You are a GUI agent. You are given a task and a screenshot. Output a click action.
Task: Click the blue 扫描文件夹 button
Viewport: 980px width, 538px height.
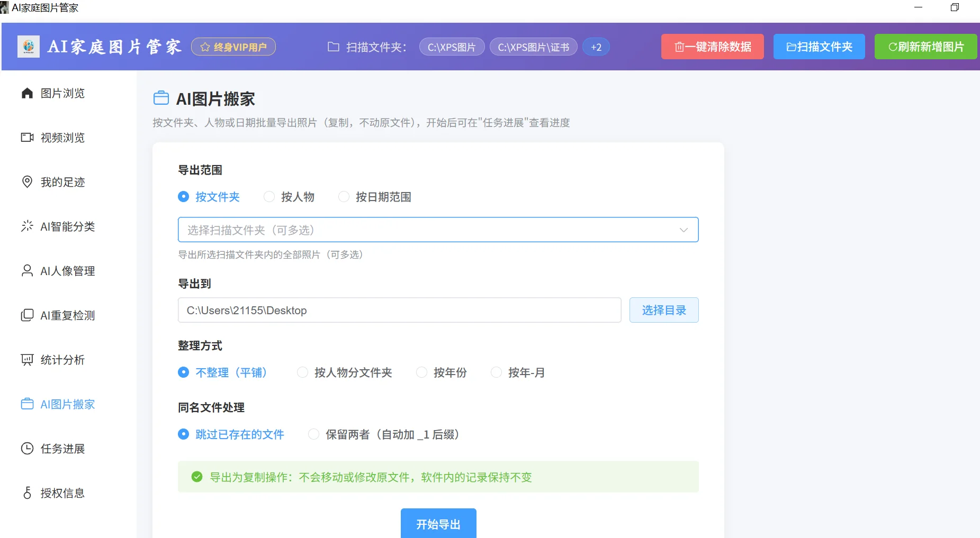point(819,47)
